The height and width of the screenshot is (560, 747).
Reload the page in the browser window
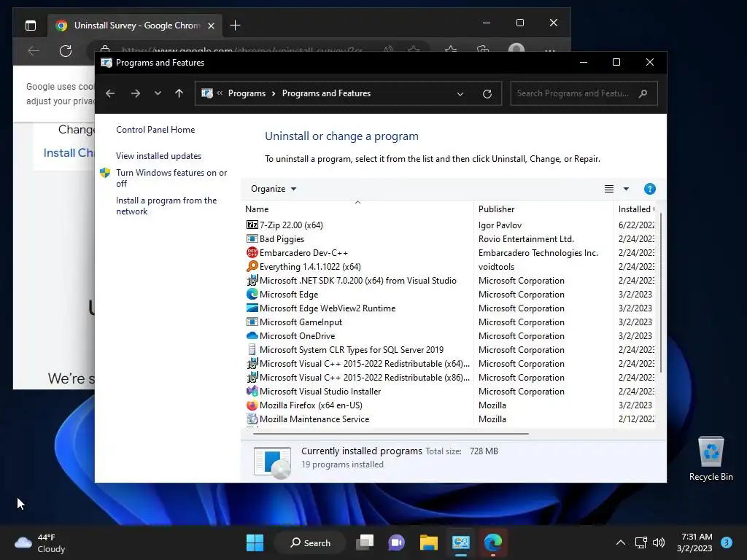(x=66, y=50)
